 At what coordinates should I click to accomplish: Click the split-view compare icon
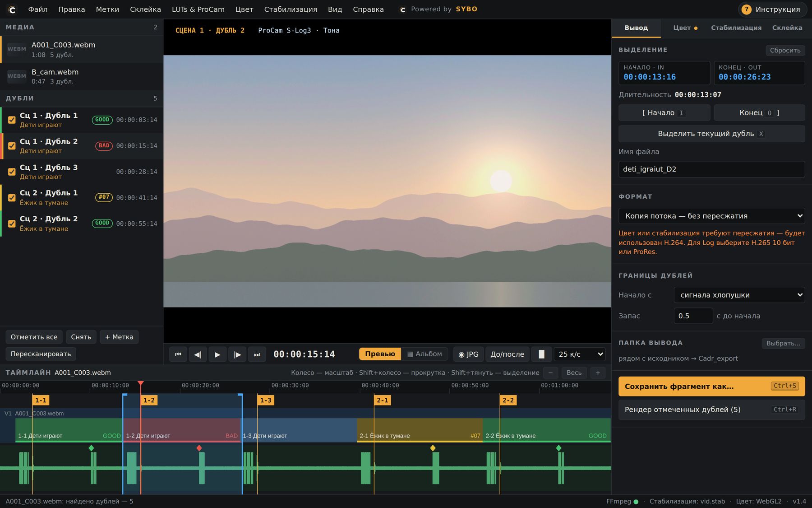point(541,354)
